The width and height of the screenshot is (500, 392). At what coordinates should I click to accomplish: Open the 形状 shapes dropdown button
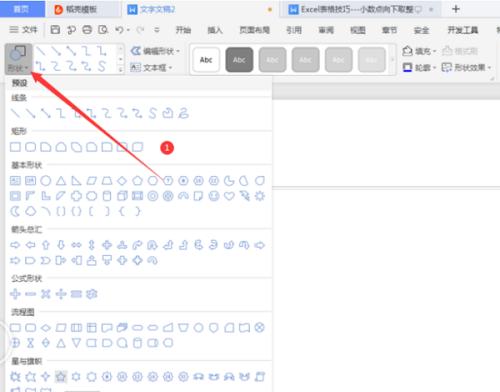point(18,59)
